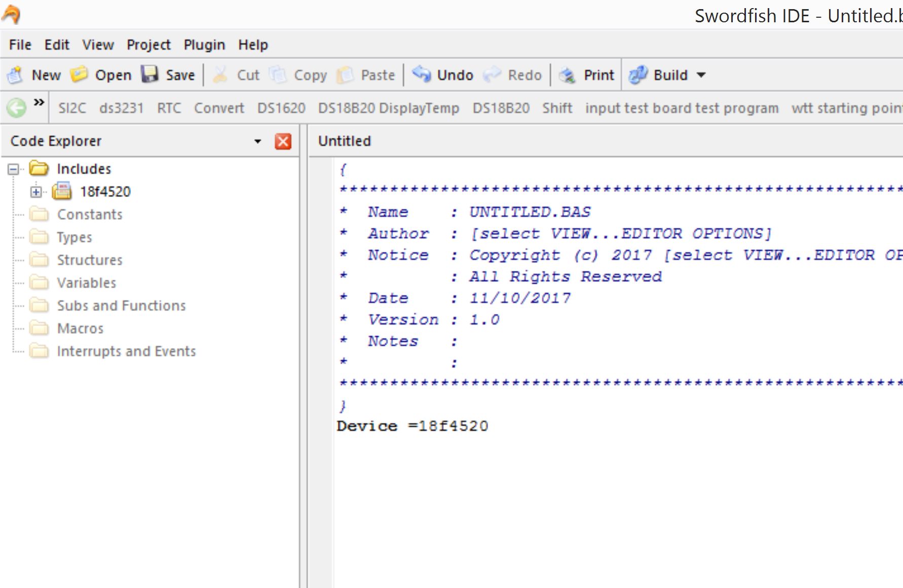Viewport: 903px width, 588px height.
Task: Click the Subs and Functions folder icon
Action: click(x=39, y=305)
